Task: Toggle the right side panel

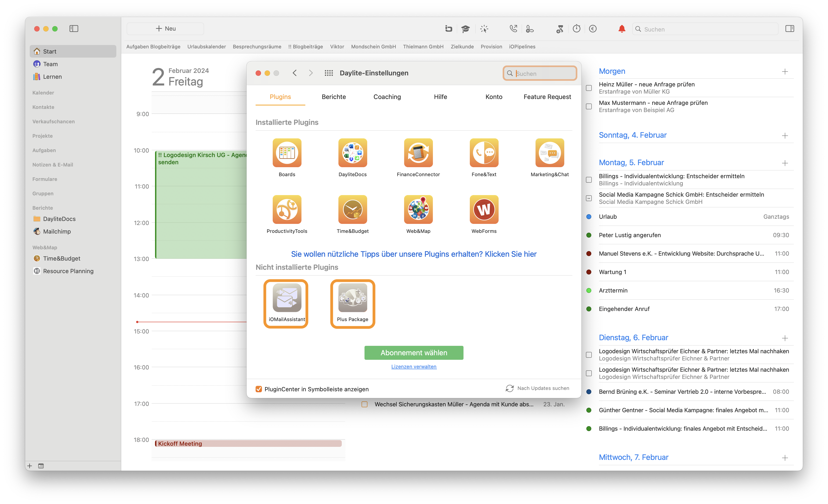Action: coord(790,29)
